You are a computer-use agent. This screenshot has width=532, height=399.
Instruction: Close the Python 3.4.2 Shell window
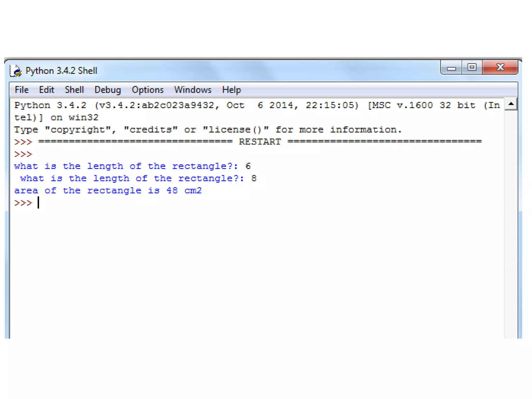point(500,67)
